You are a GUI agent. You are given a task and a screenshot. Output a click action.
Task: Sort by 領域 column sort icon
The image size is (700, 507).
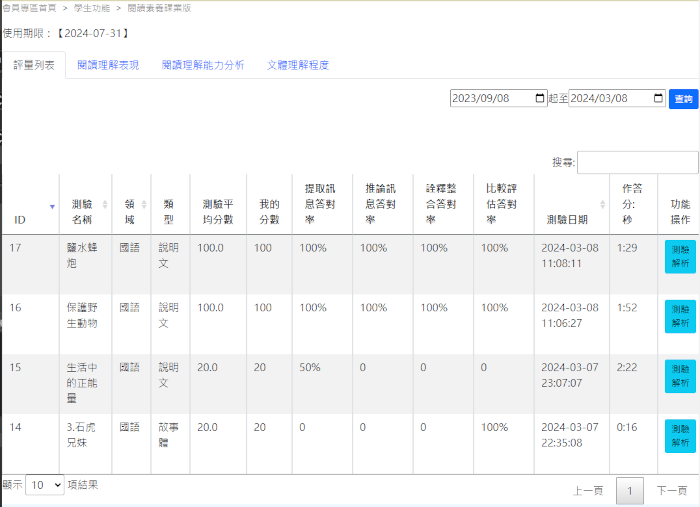(x=143, y=204)
